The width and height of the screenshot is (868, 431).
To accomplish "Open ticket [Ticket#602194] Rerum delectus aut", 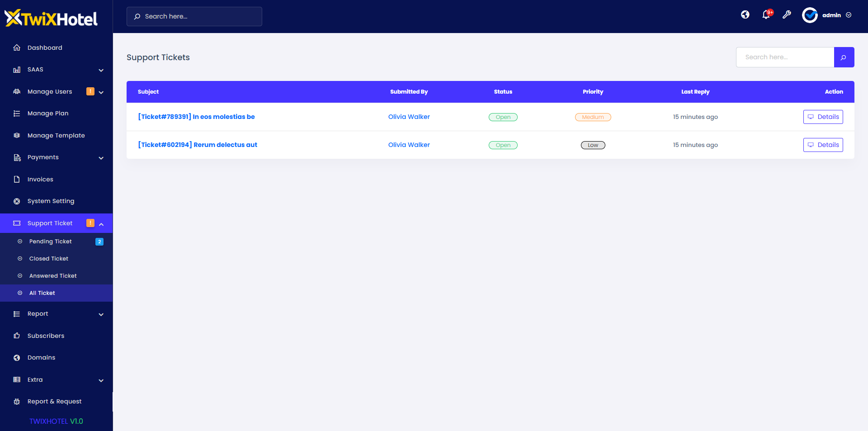I will pos(197,145).
